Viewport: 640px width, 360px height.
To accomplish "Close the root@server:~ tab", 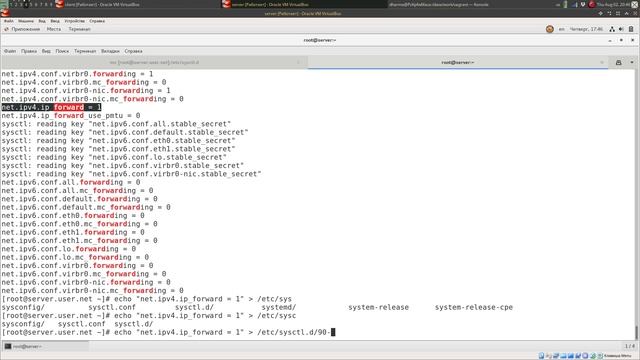I will click(x=602, y=62).
